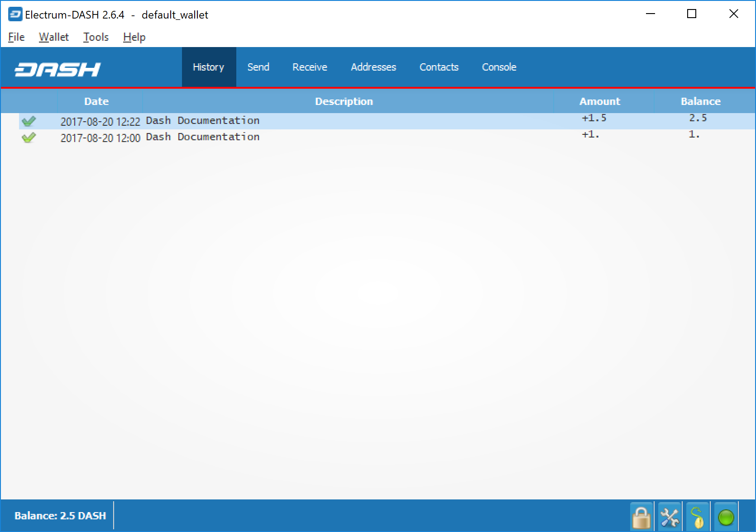Viewport: 756px width, 532px height.
Task: Select the +1. transaction row
Action: 344,138
